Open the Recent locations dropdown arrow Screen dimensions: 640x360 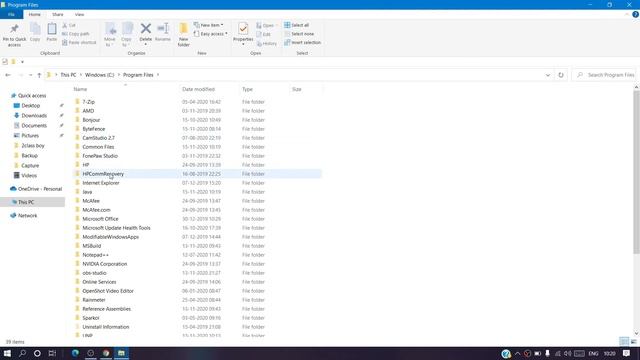point(31,75)
